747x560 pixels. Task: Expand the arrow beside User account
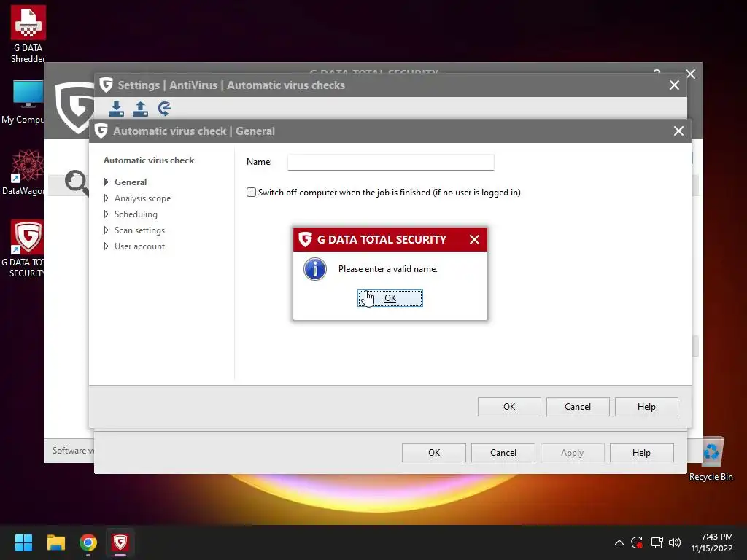coord(107,246)
